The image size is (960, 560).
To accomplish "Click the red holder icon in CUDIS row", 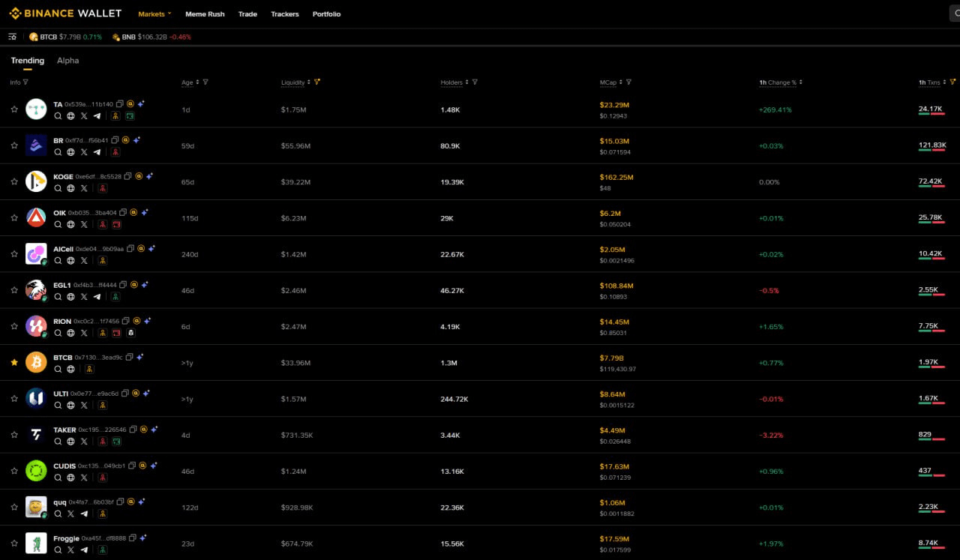I will click(x=103, y=478).
